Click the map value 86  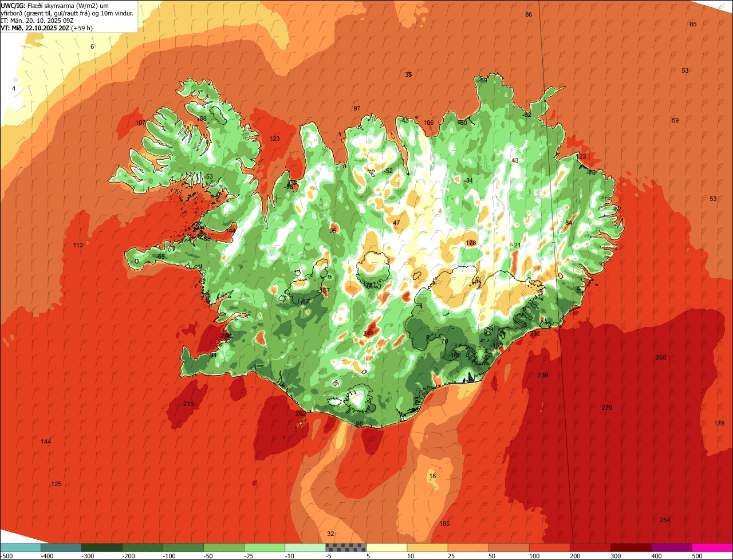point(529,15)
